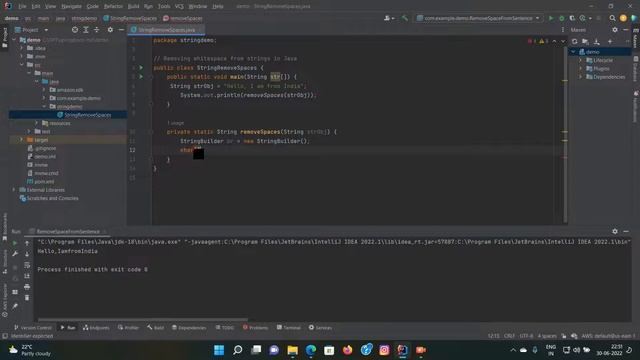Open the Terminal tool window

pos(289,327)
